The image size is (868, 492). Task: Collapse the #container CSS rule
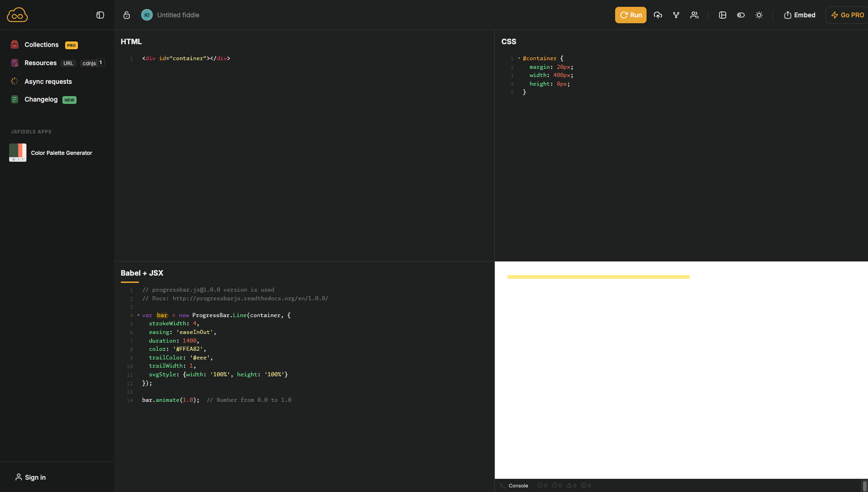coord(519,58)
